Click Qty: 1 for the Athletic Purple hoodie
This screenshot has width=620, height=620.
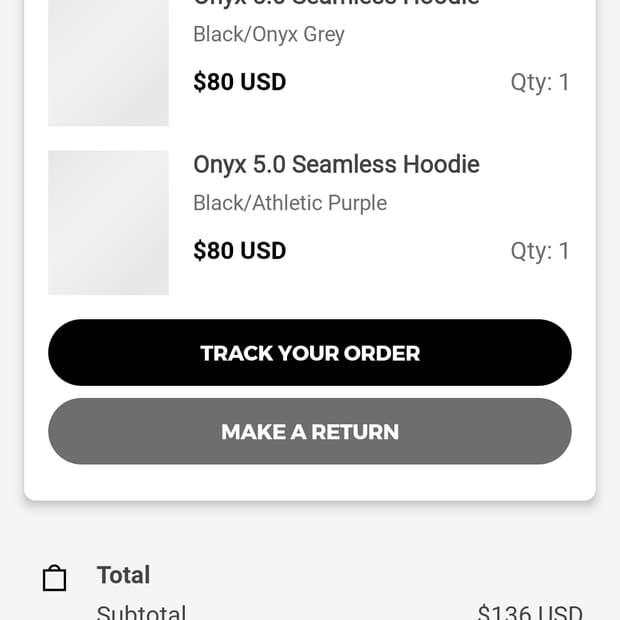click(x=540, y=250)
